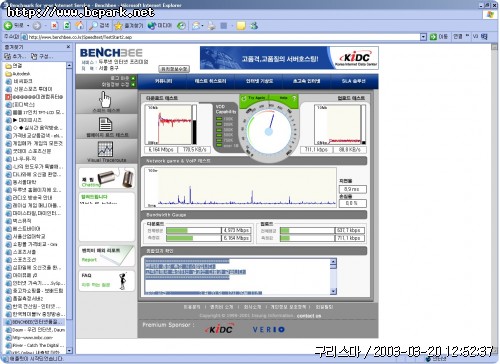Open the yellow folder toolbar icon

point(241,26)
